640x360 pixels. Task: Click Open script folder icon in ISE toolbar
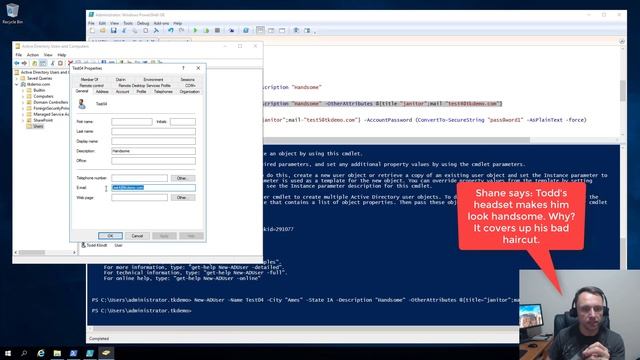(102, 31)
